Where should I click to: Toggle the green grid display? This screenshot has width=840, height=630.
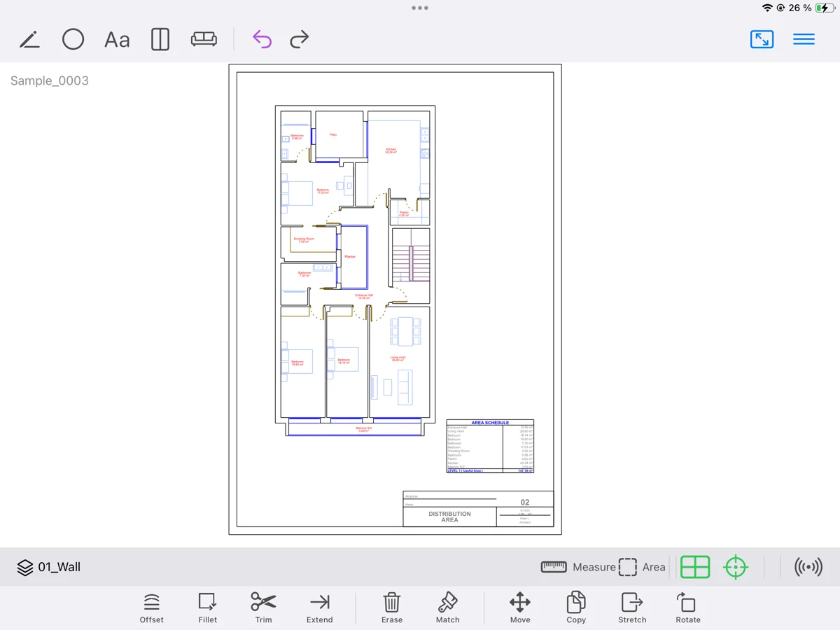pyautogui.click(x=695, y=567)
